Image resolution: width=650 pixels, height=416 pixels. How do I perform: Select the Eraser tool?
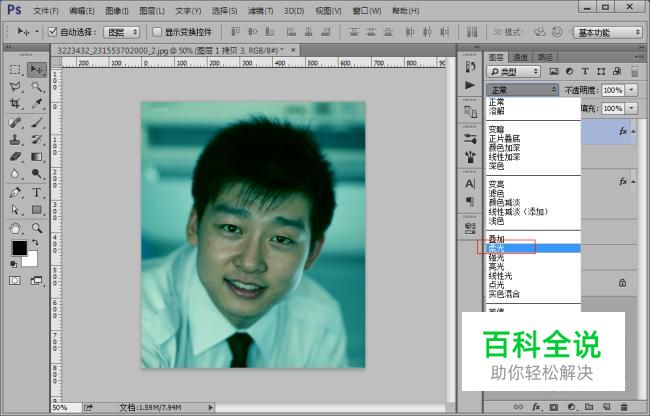click(15, 157)
